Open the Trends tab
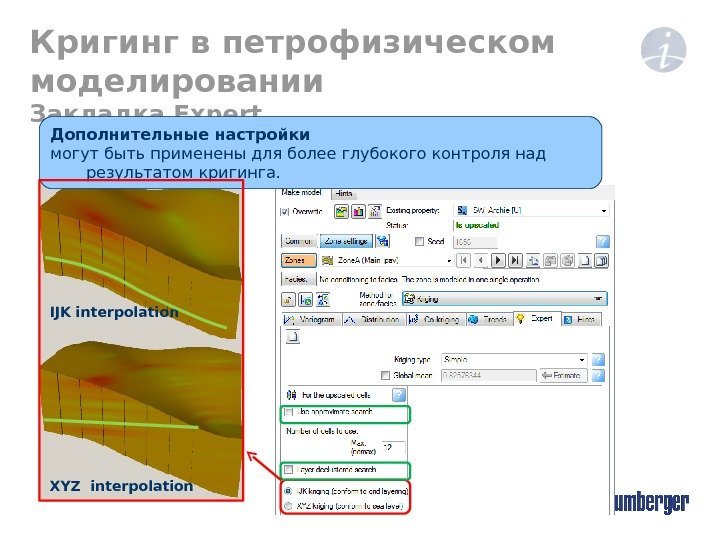 tap(489, 319)
